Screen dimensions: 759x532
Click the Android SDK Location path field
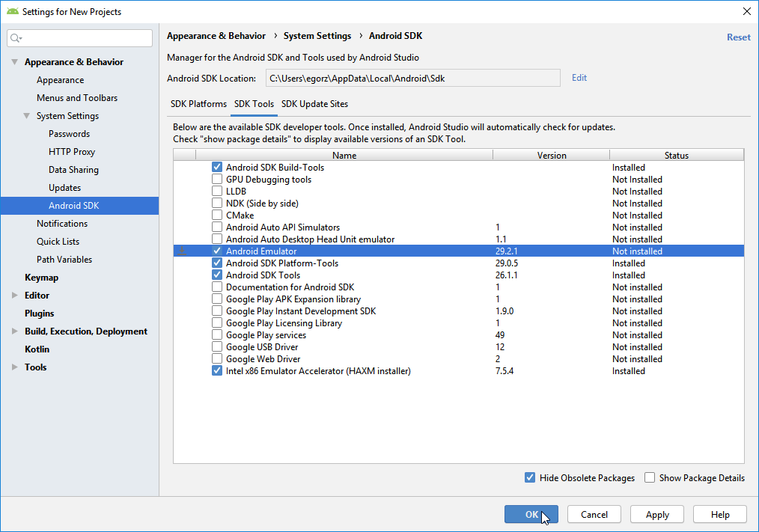[x=412, y=78]
